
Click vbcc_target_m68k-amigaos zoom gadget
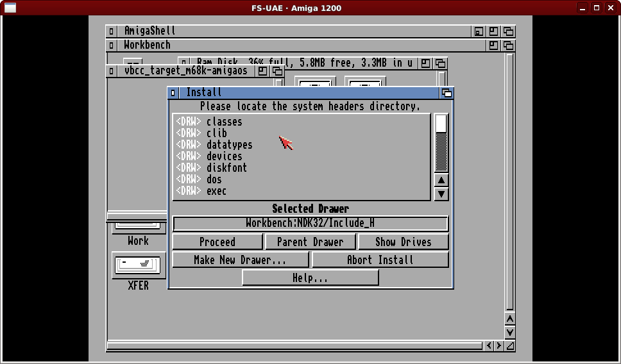[262, 71]
